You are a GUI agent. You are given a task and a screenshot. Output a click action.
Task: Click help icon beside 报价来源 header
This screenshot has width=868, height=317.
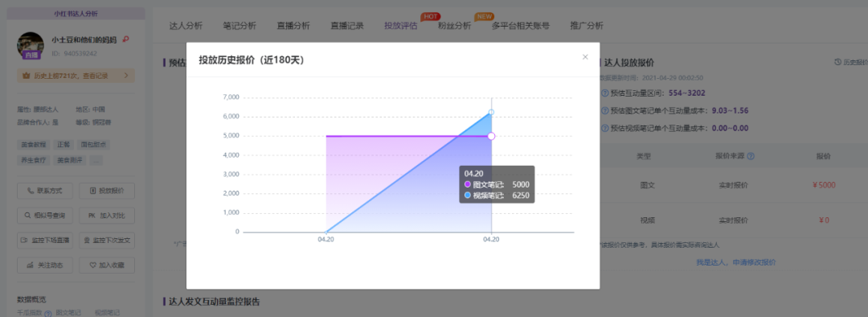tap(751, 156)
